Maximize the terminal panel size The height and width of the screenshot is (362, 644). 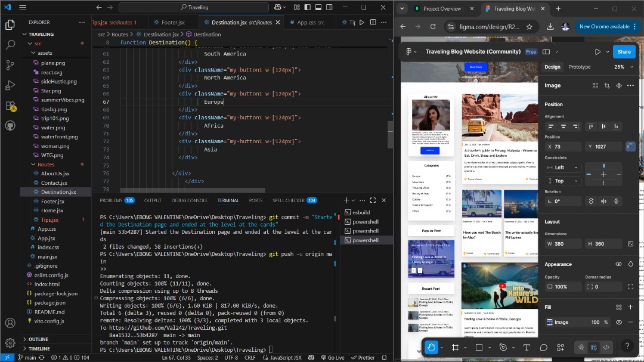[373, 200]
